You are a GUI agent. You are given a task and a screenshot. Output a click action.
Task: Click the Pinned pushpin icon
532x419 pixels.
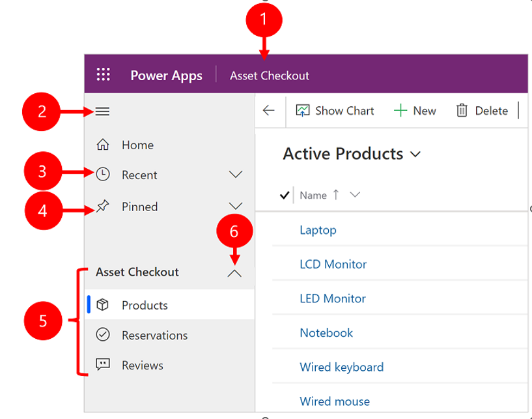point(102,207)
